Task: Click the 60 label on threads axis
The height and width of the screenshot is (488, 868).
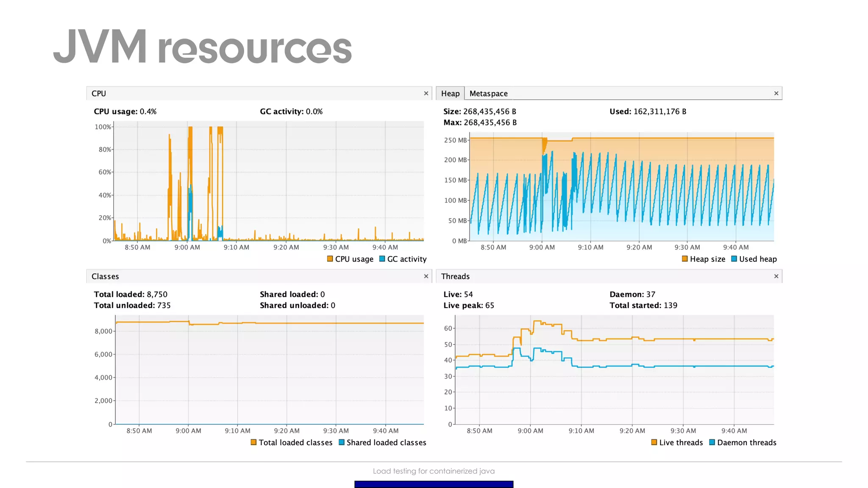Action: click(448, 328)
